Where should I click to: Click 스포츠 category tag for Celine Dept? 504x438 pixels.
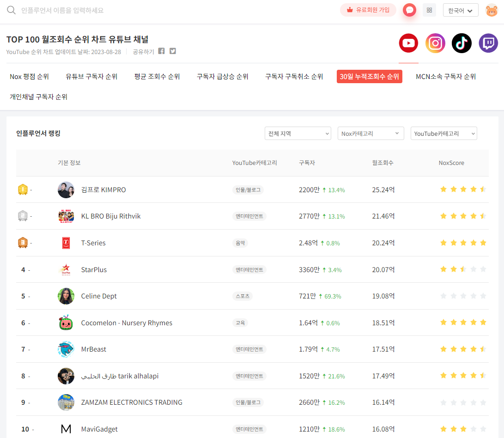pos(243,296)
